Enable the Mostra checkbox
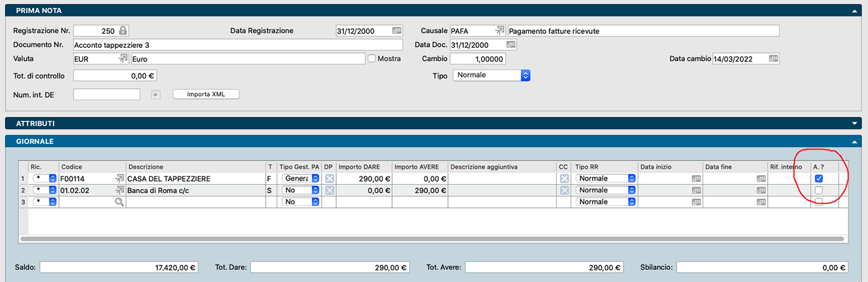This screenshot has height=282, width=868. 372,59
